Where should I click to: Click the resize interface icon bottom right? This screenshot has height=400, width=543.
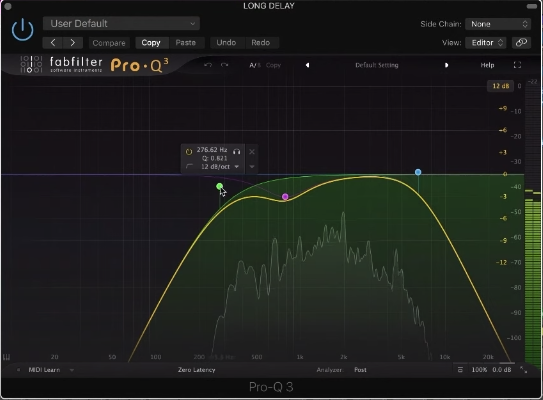tap(524, 370)
